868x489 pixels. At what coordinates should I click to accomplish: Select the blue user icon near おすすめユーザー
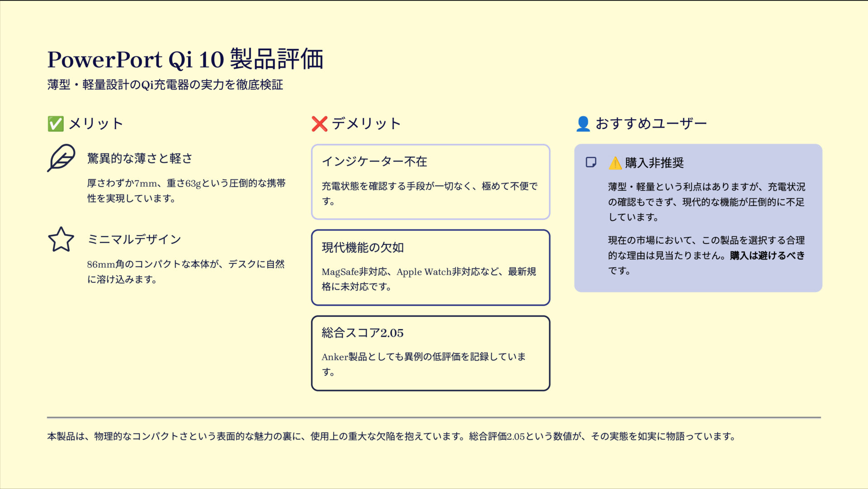point(583,123)
